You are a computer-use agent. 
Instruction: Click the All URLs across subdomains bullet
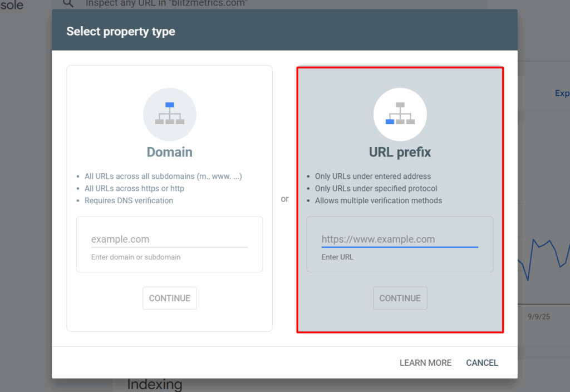point(163,176)
